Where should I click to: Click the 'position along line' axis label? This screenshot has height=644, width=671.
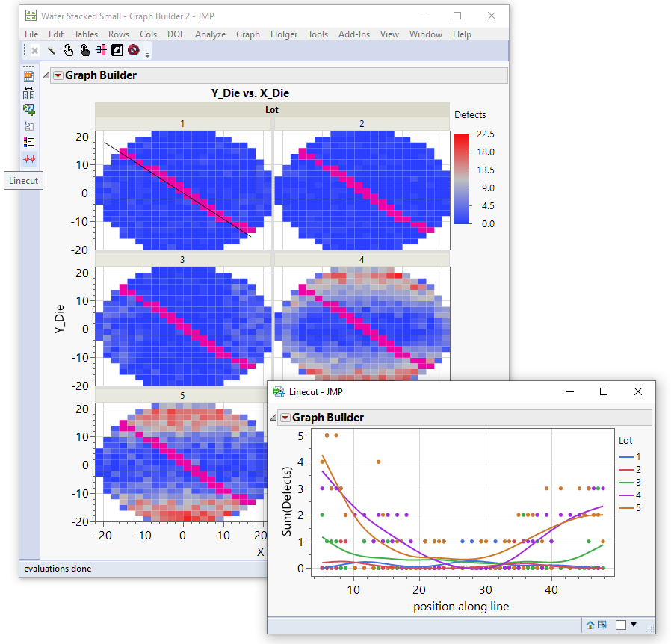coord(461,607)
